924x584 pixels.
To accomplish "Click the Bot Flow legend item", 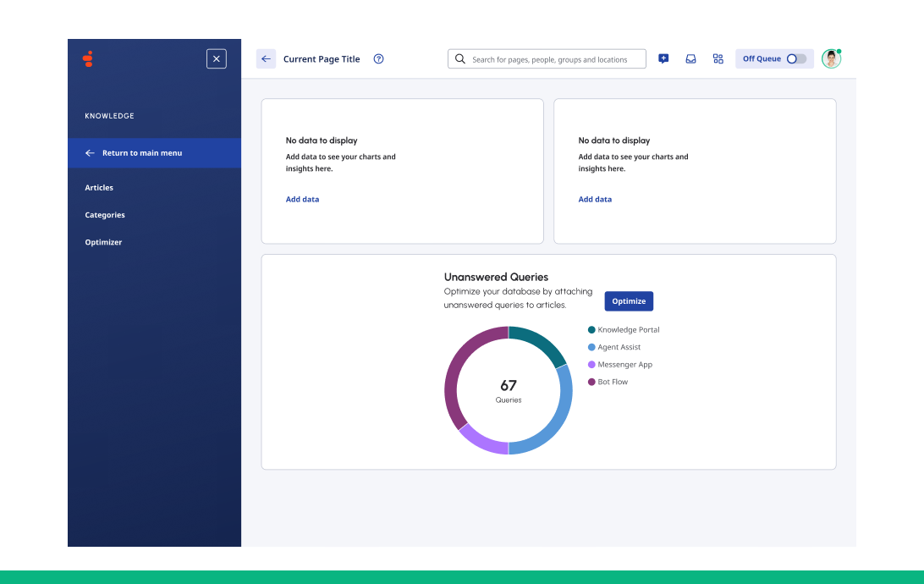I will [613, 382].
